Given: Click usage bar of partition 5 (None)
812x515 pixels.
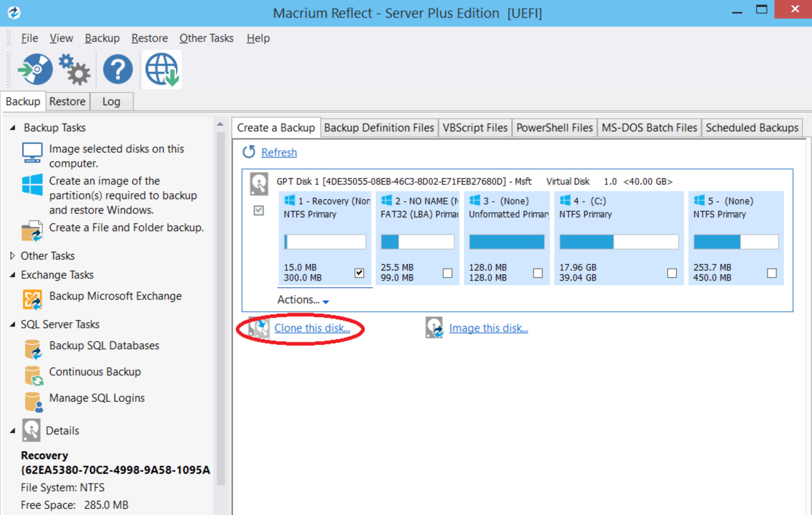Looking at the screenshot, I should coord(736,242).
